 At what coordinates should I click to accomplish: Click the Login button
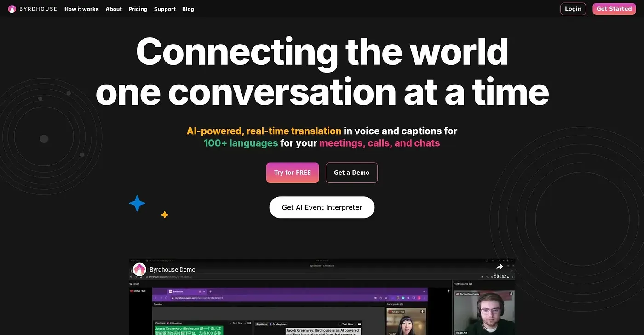coord(573,9)
